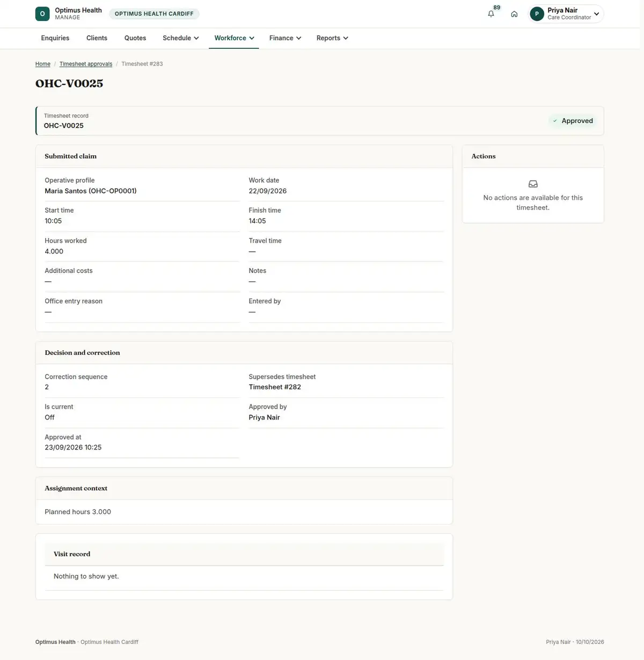Expand the Priya Nair user menu chevron
Screen dimensions: 644x660
pyautogui.click(x=596, y=14)
